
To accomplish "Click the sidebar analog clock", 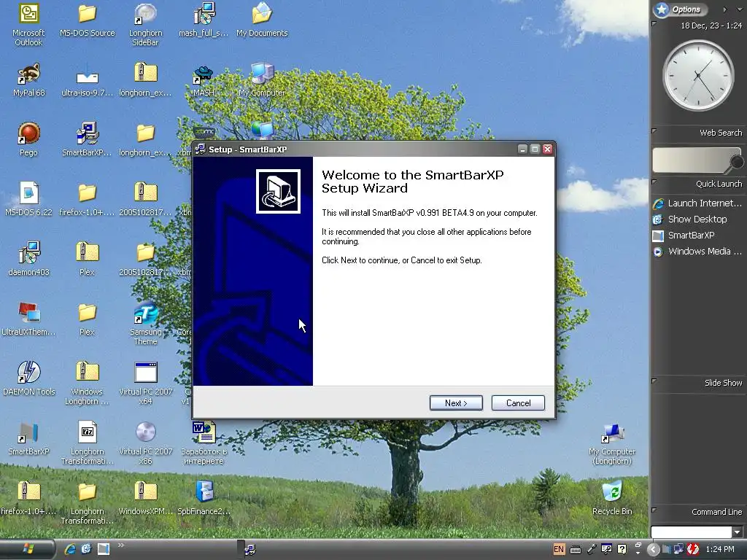I will [698, 75].
